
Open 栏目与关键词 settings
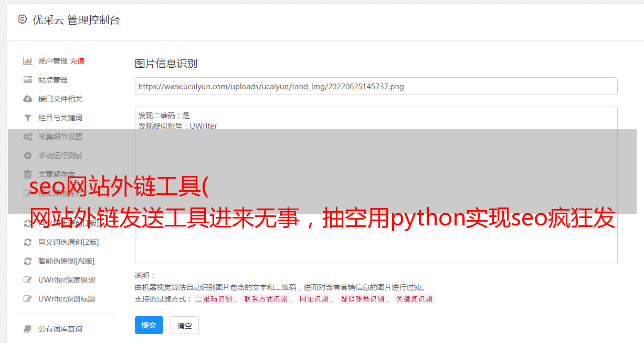60,118
